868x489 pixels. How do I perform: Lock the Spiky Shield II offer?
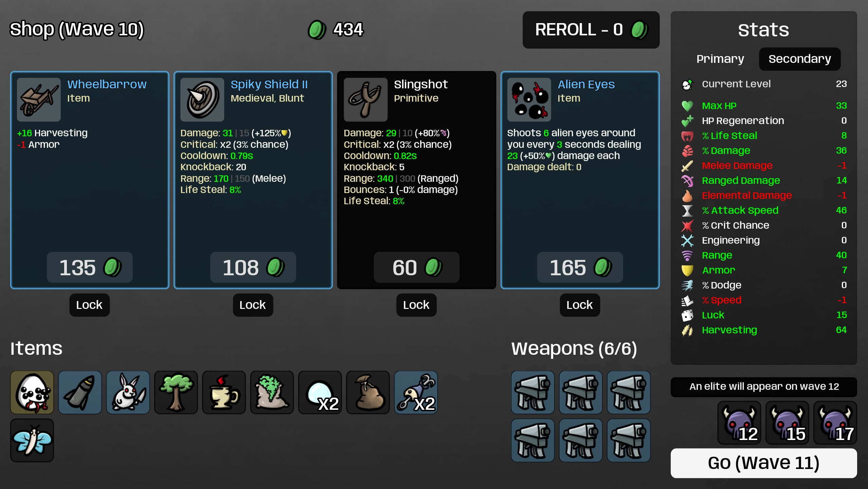[253, 305]
